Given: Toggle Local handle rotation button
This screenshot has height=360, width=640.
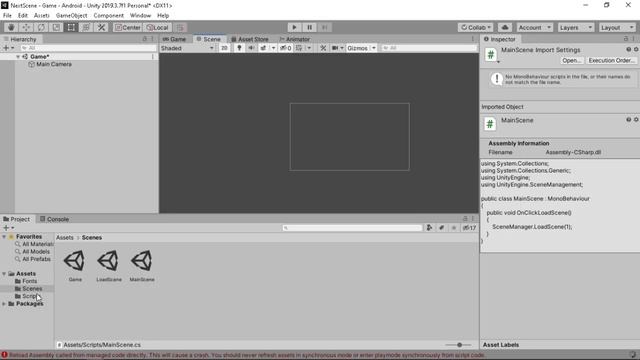Looking at the screenshot, I should point(158,27).
